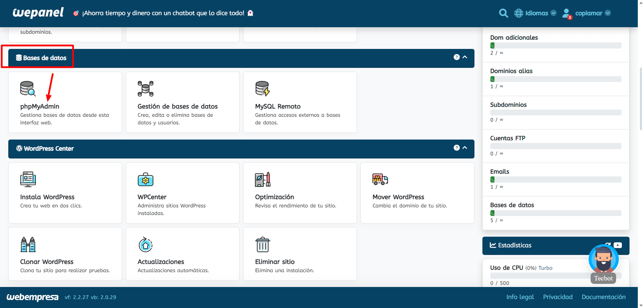The height and width of the screenshot is (308, 644).
Task: Click the Gestión de bases de datos icon
Action: (x=145, y=89)
